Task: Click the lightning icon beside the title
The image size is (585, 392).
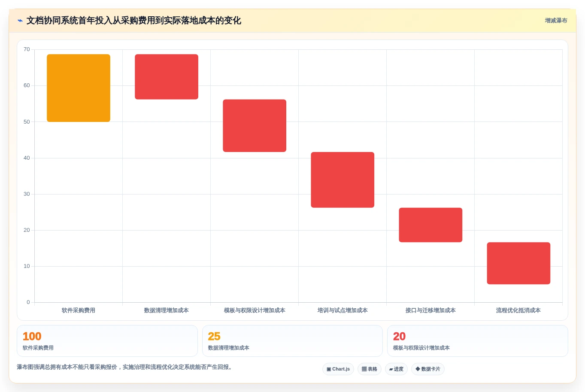Action: tap(20, 21)
